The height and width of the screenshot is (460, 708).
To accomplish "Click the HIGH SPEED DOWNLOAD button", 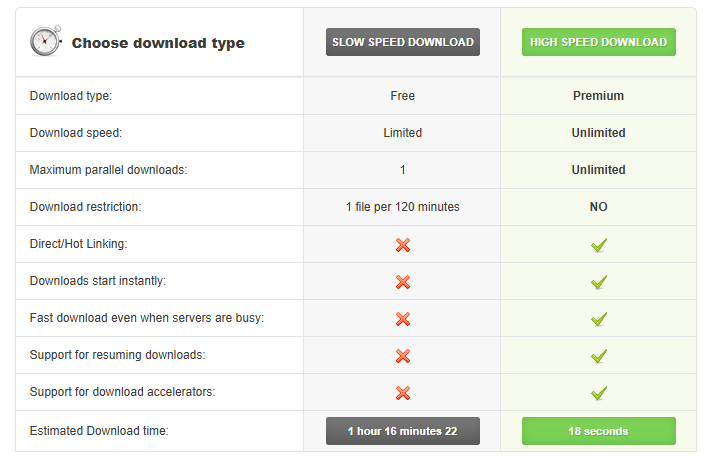I will pos(599,42).
